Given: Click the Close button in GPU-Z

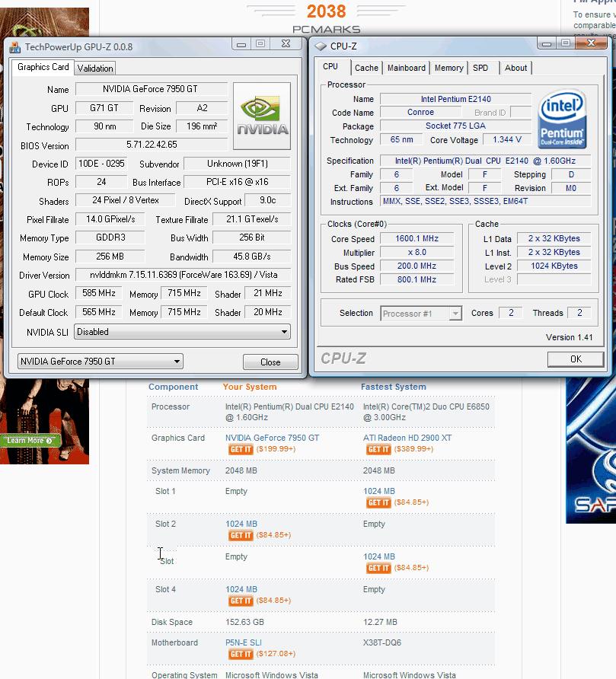Looking at the screenshot, I should pyautogui.click(x=270, y=362).
